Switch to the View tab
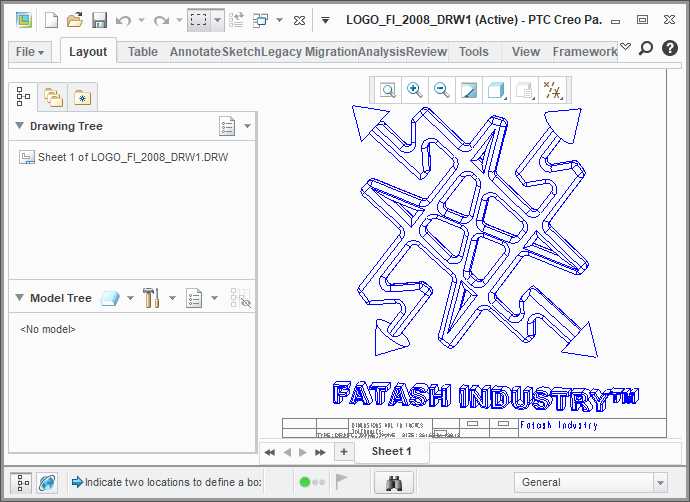The width and height of the screenshot is (690, 502). coord(526,52)
